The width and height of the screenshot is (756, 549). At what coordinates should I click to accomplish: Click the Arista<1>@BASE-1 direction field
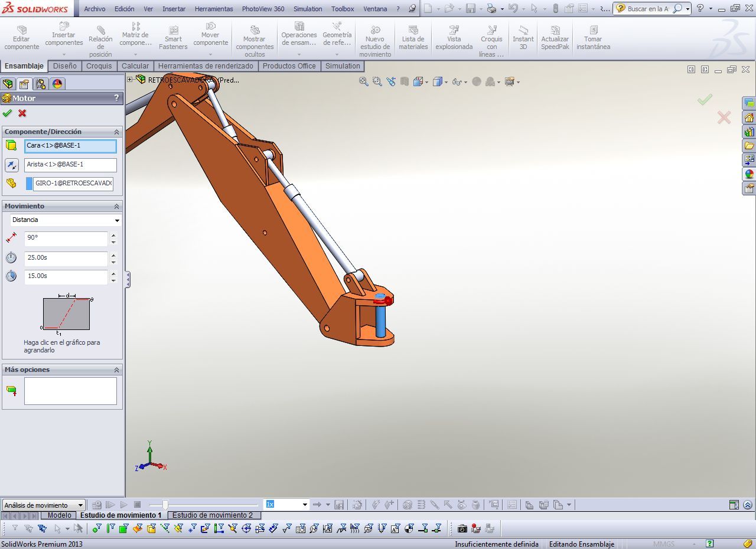coord(71,165)
